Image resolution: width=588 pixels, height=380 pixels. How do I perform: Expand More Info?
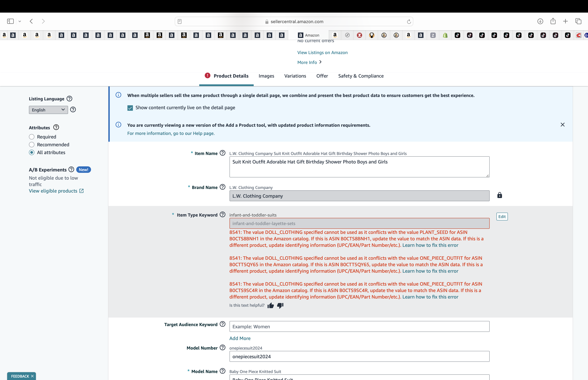pos(309,62)
